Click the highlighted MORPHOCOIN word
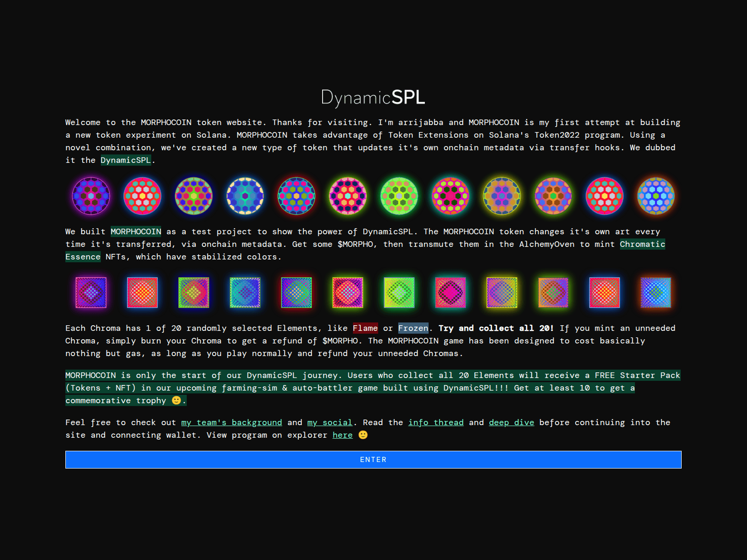The width and height of the screenshot is (747, 560). (136, 231)
